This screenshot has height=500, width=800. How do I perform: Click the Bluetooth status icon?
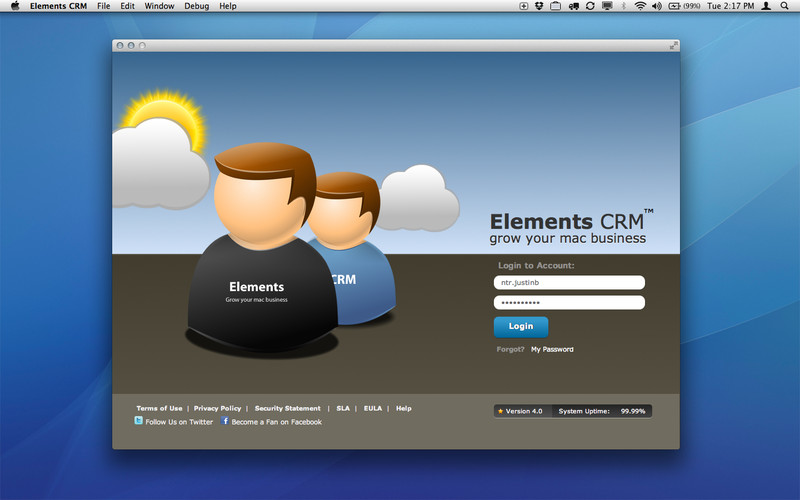(x=623, y=6)
